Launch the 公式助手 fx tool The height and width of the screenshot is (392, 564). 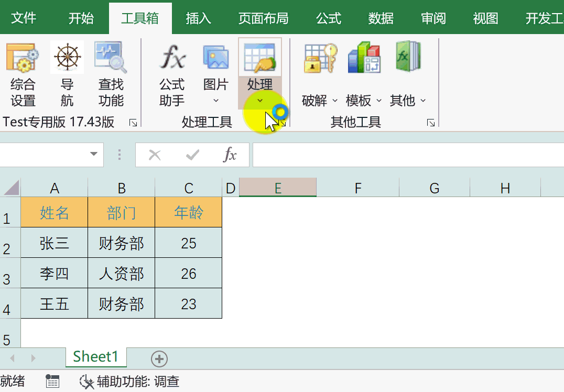click(x=172, y=58)
